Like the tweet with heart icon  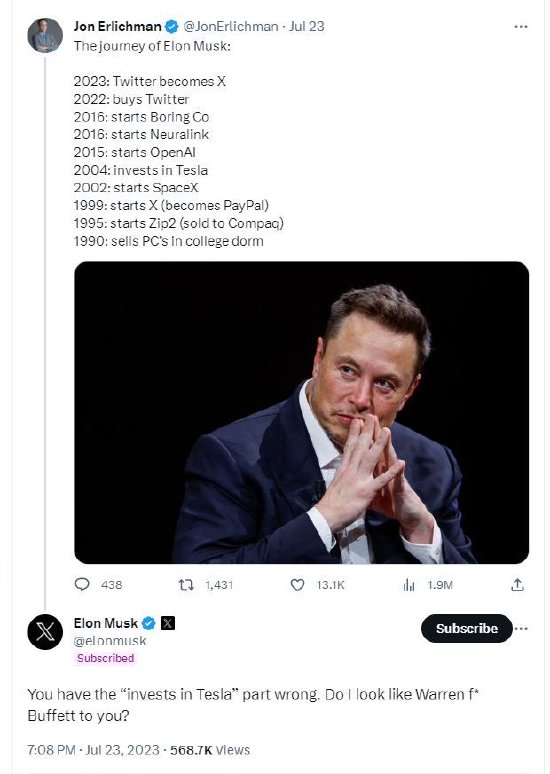(297, 585)
